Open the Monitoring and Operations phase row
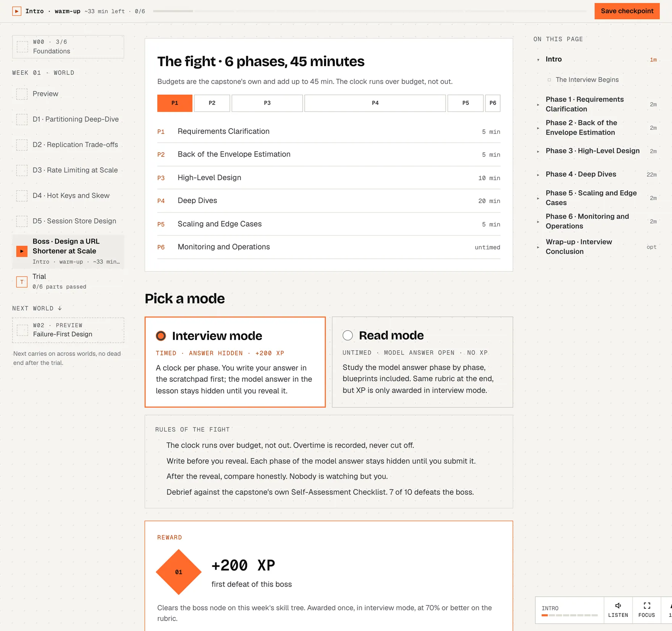Image resolution: width=672 pixels, height=631 pixels. [x=329, y=247]
